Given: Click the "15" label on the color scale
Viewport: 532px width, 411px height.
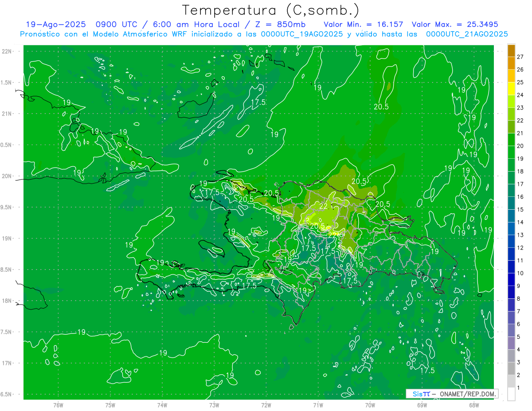Looking at the screenshot, I should (x=520, y=209).
